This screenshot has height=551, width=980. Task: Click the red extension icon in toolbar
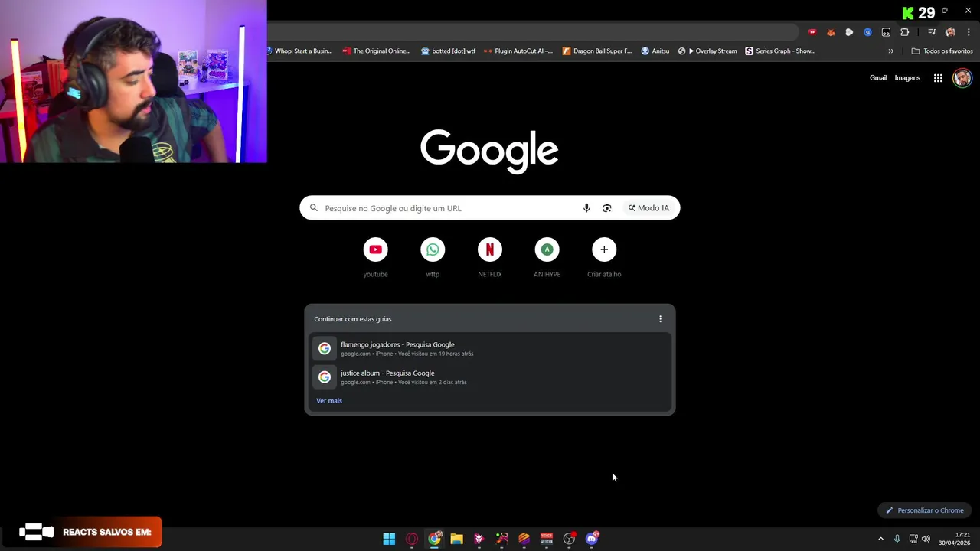[812, 32]
